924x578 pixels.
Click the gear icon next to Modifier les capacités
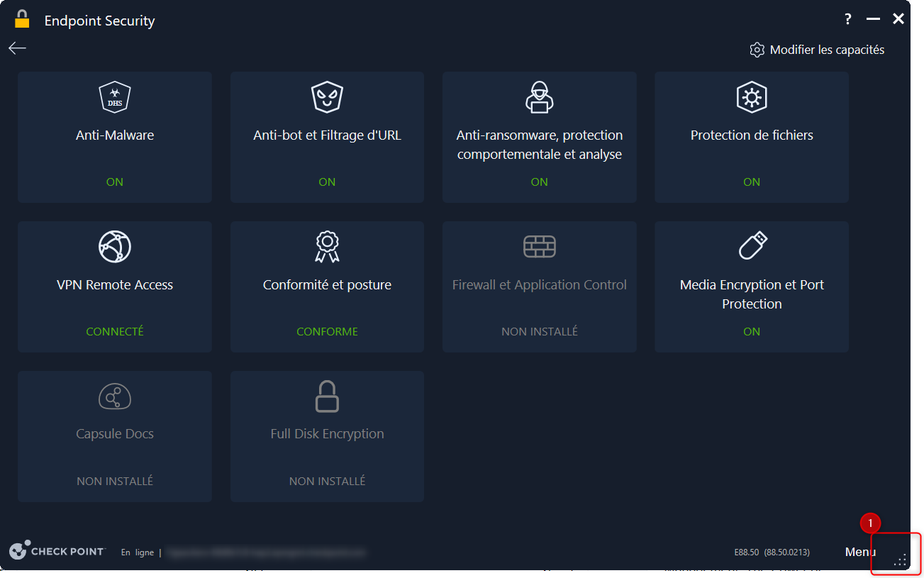pyautogui.click(x=757, y=50)
